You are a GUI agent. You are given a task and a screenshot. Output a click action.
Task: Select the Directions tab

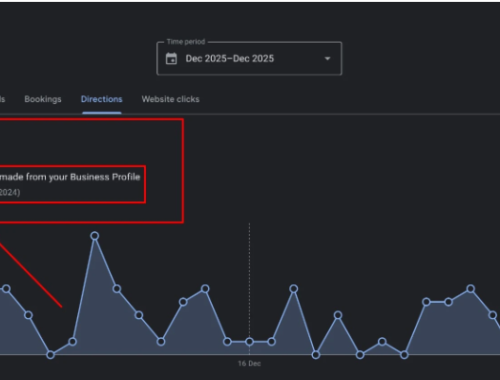(102, 99)
